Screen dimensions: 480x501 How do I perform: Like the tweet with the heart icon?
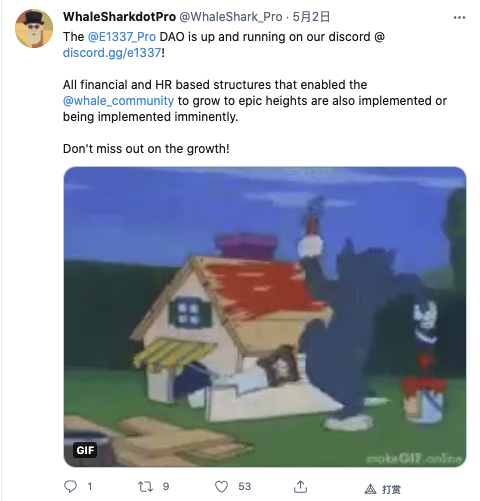point(221,487)
